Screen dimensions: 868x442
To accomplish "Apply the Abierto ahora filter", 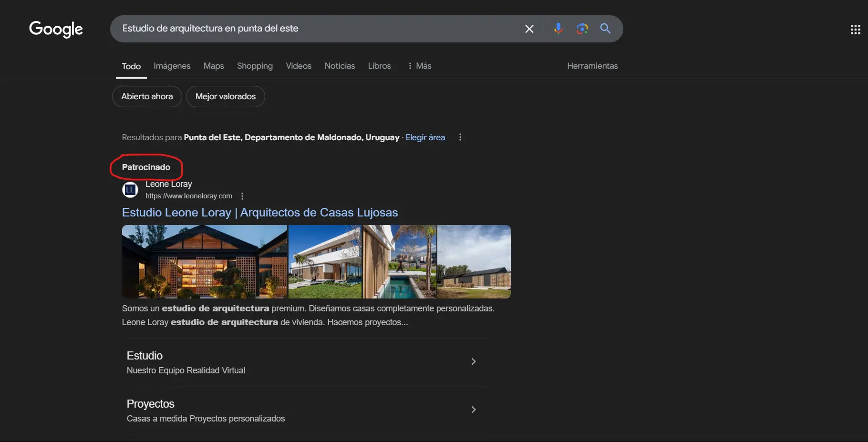I will point(147,96).
